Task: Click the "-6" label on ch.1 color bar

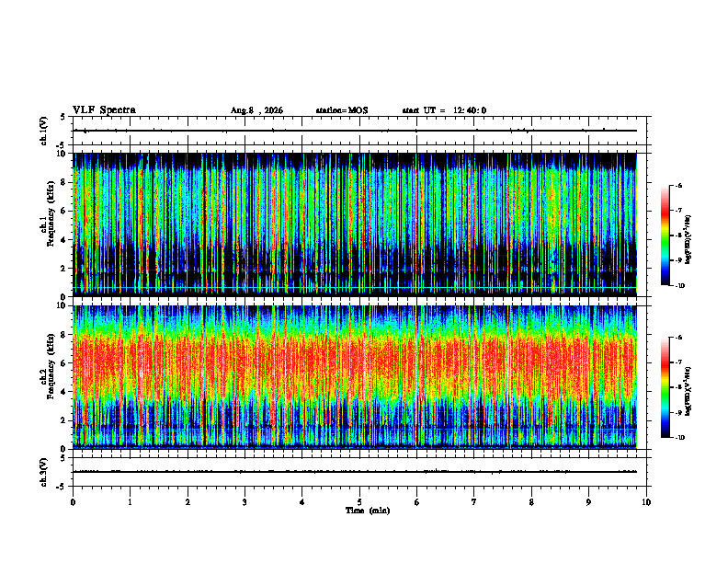Action: (678, 185)
